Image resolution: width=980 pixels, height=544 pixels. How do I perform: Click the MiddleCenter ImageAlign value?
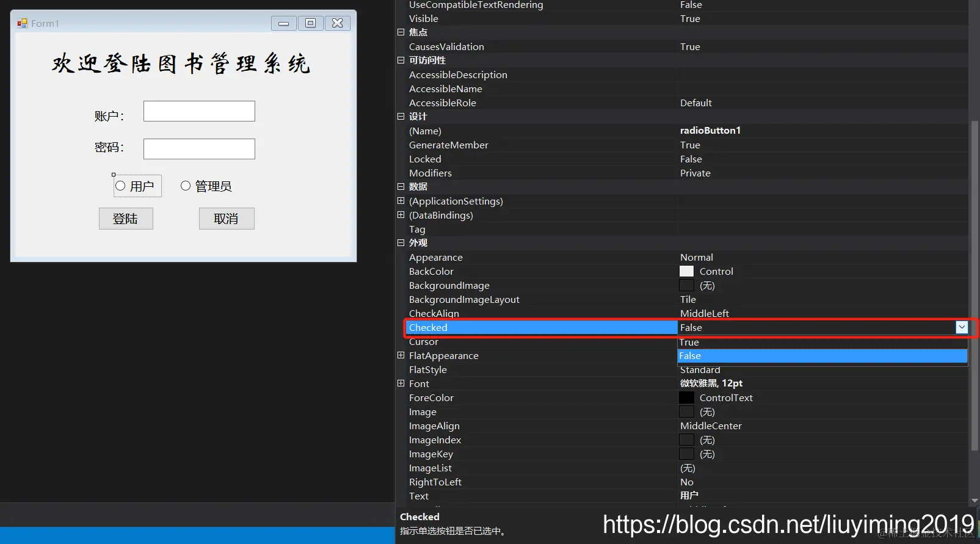(711, 426)
